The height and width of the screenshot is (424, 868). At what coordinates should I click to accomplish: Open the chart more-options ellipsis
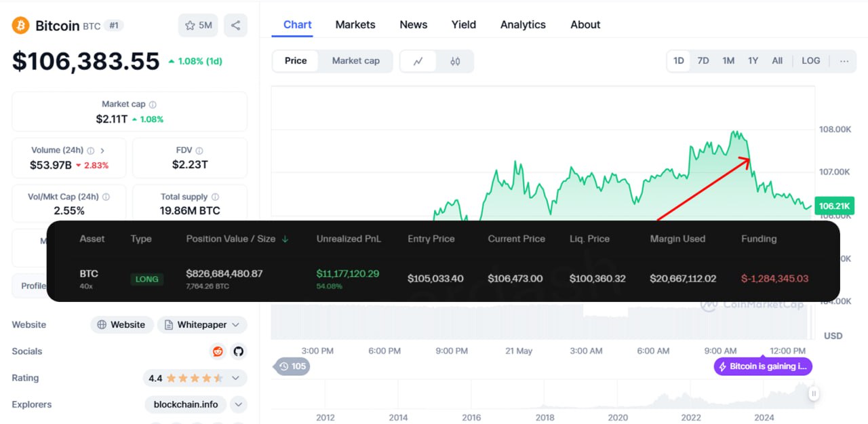pos(844,61)
